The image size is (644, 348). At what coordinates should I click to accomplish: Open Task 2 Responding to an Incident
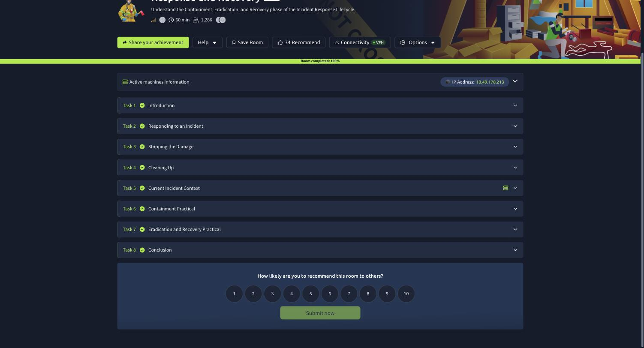click(x=320, y=126)
